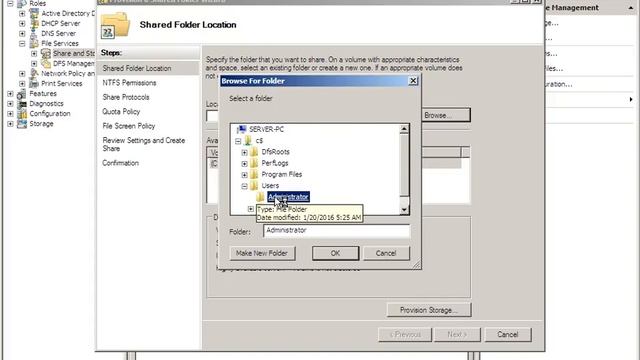The height and width of the screenshot is (360, 640).
Task: Expand the Diagnostics node
Action: [10, 104]
